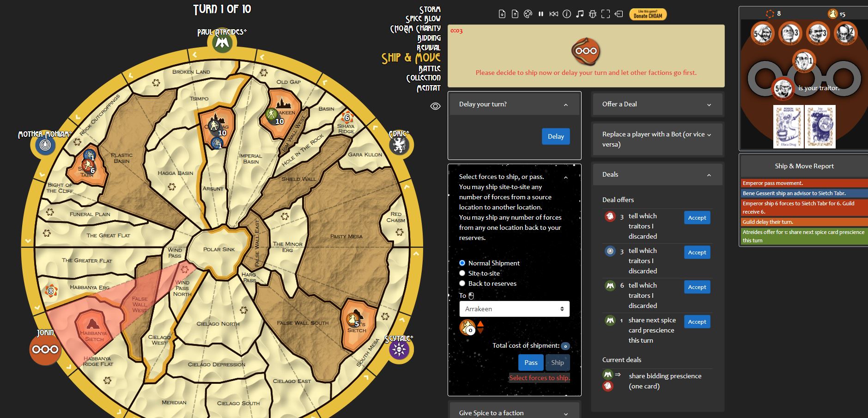Viewport: 868px width, 418px height.
Task: Click the Mother Mohiam Bene Gesserit emblem
Action: click(45, 146)
